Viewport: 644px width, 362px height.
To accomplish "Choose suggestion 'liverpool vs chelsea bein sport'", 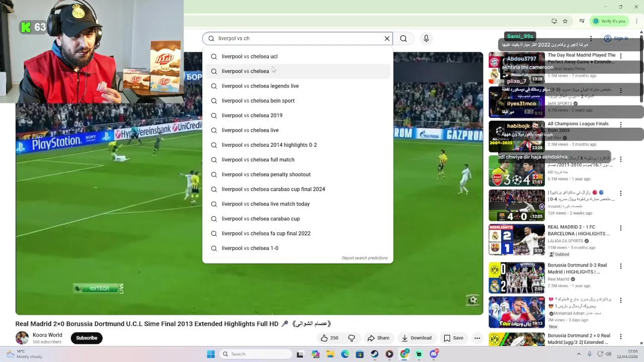I will pyautogui.click(x=297, y=101).
